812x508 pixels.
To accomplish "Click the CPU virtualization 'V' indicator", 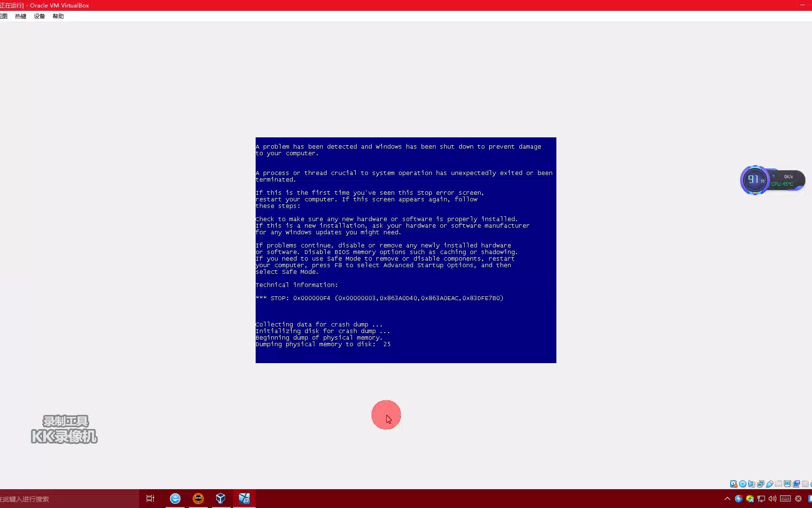I will click(805, 484).
